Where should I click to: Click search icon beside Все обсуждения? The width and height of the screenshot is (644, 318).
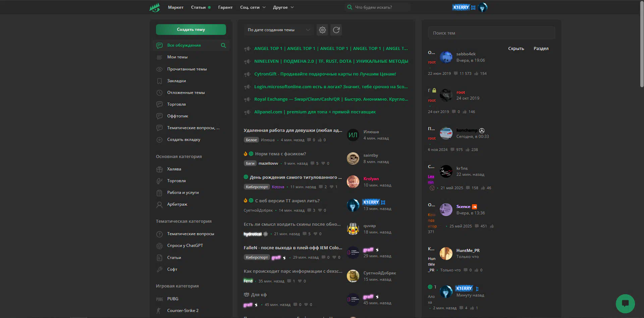click(x=223, y=46)
